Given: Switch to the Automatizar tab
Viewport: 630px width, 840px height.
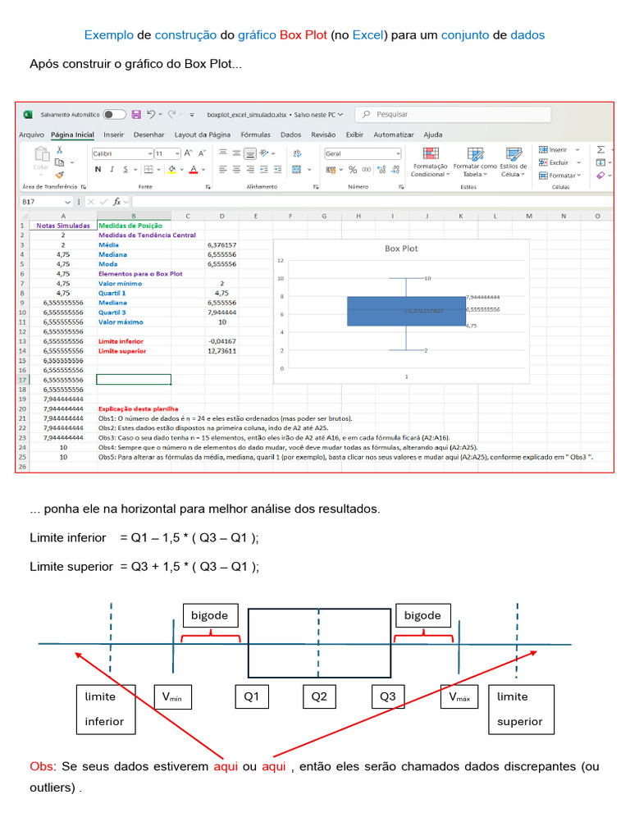Looking at the screenshot, I should tap(394, 135).
